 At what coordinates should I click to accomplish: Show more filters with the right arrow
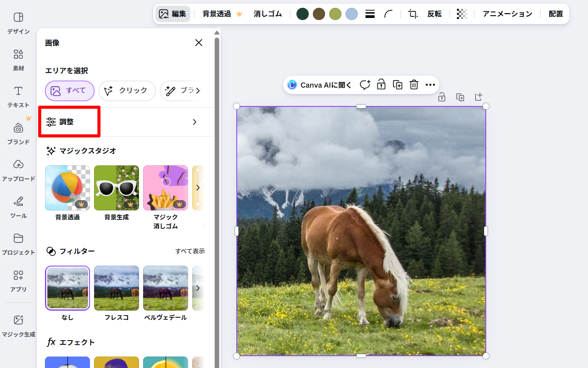point(198,288)
